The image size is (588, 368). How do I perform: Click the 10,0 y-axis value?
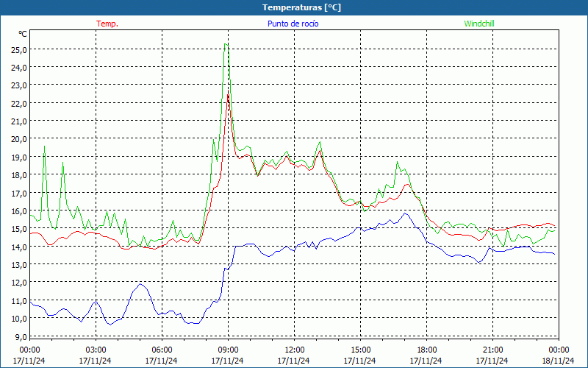click(18, 319)
